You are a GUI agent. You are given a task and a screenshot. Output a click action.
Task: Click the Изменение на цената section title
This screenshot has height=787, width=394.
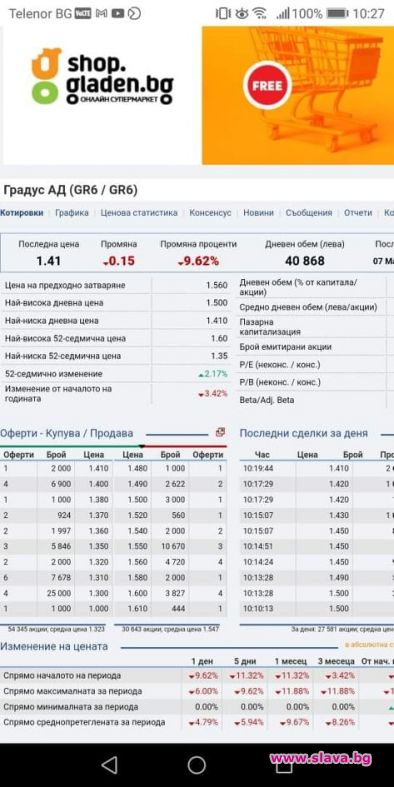pos(54,646)
